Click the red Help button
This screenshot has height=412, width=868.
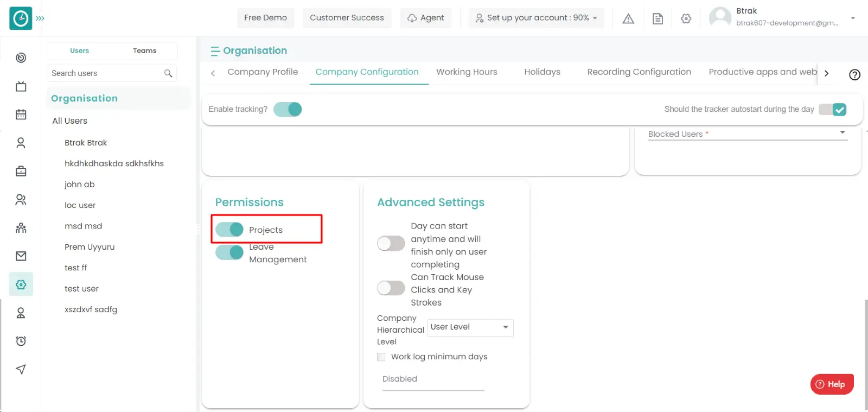[831, 384]
